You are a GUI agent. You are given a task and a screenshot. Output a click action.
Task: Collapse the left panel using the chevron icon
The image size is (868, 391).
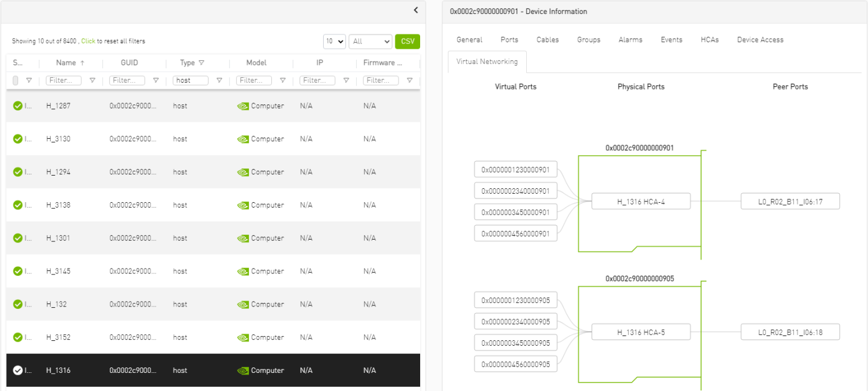[415, 10]
